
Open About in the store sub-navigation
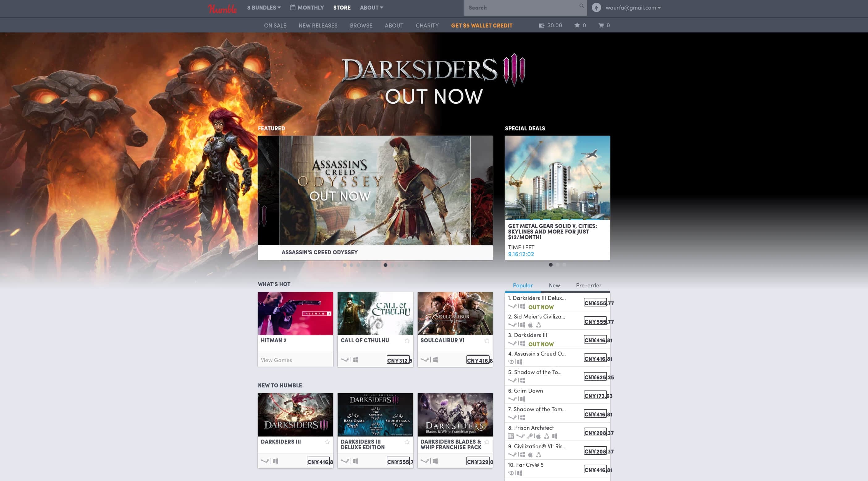(x=394, y=25)
